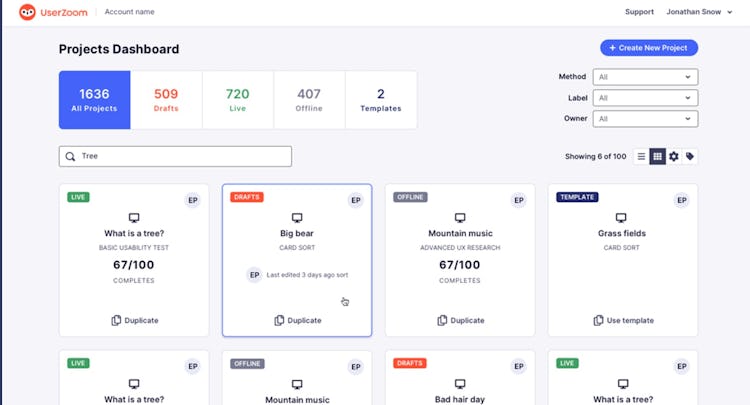Click the labels tag icon
The height and width of the screenshot is (405, 750).
tap(690, 156)
